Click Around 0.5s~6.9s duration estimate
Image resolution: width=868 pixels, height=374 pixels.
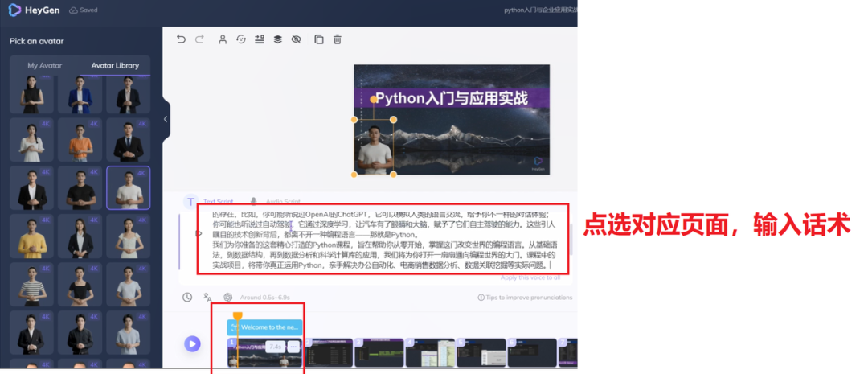[x=264, y=298]
